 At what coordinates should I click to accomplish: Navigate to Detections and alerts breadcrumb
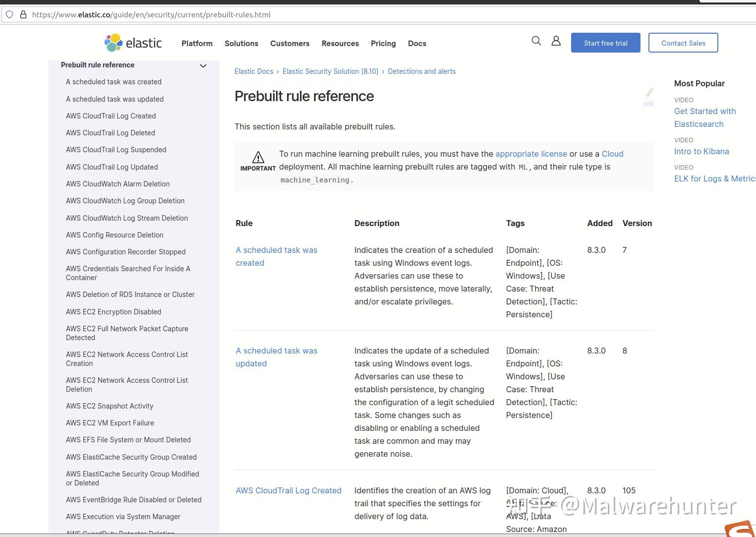click(x=421, y=71)
